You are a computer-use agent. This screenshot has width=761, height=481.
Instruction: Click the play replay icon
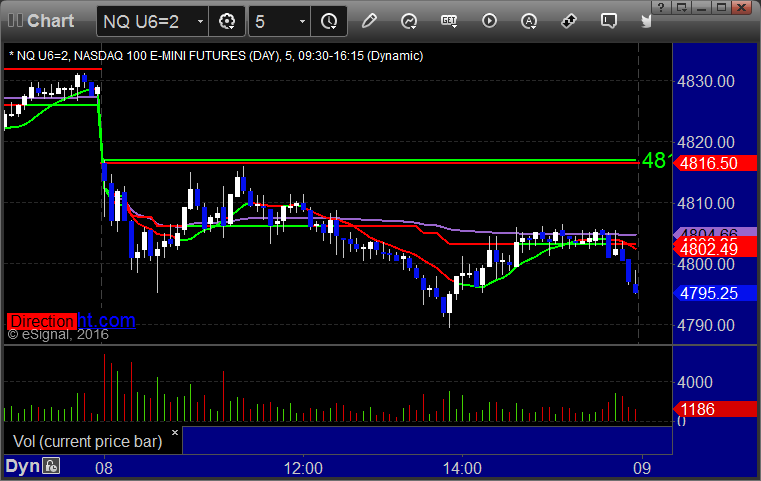coord(489,21)
